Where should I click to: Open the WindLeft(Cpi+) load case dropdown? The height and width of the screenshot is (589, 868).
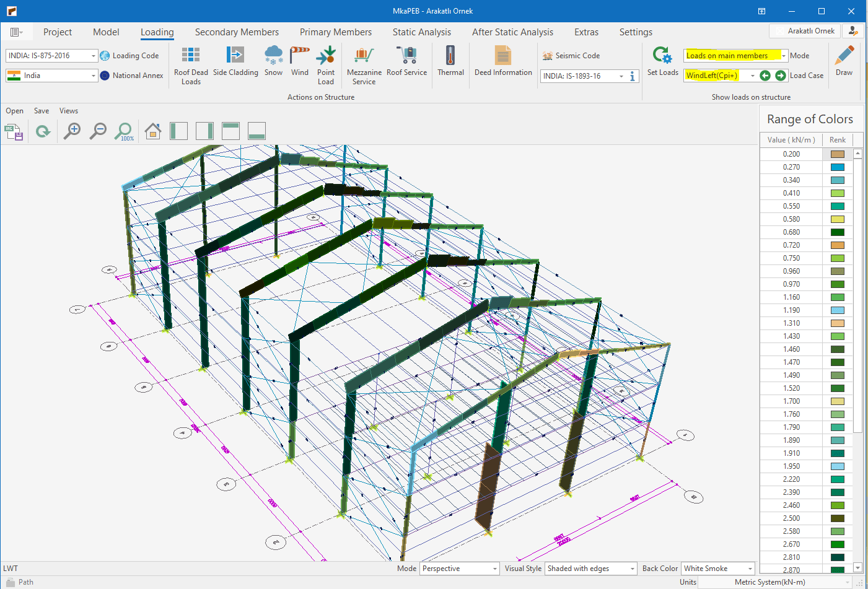[752, 76]
